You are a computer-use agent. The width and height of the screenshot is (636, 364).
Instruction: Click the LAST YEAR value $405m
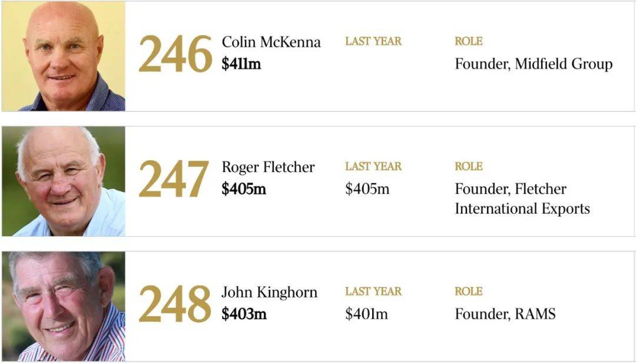tap(367, 189)
